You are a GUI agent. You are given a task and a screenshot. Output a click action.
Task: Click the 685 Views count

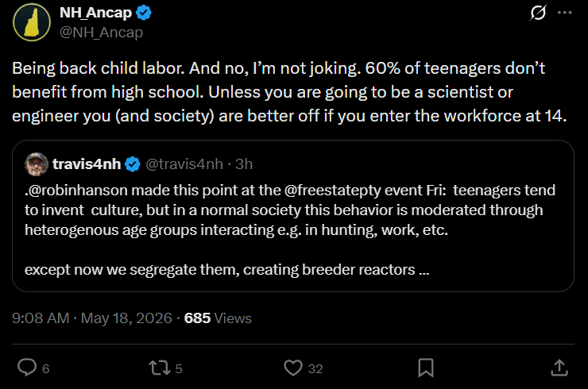point(218,318)
